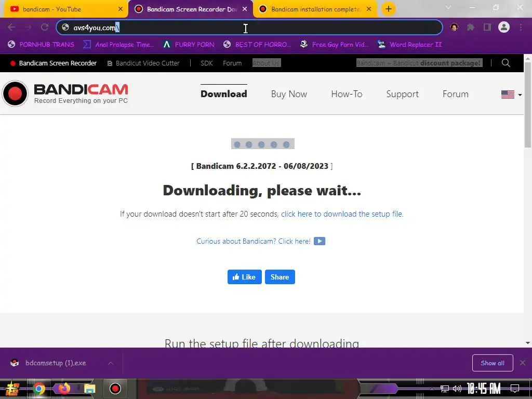
Task: Click the network icon in the system tray
Action: (x=445, y=389)
